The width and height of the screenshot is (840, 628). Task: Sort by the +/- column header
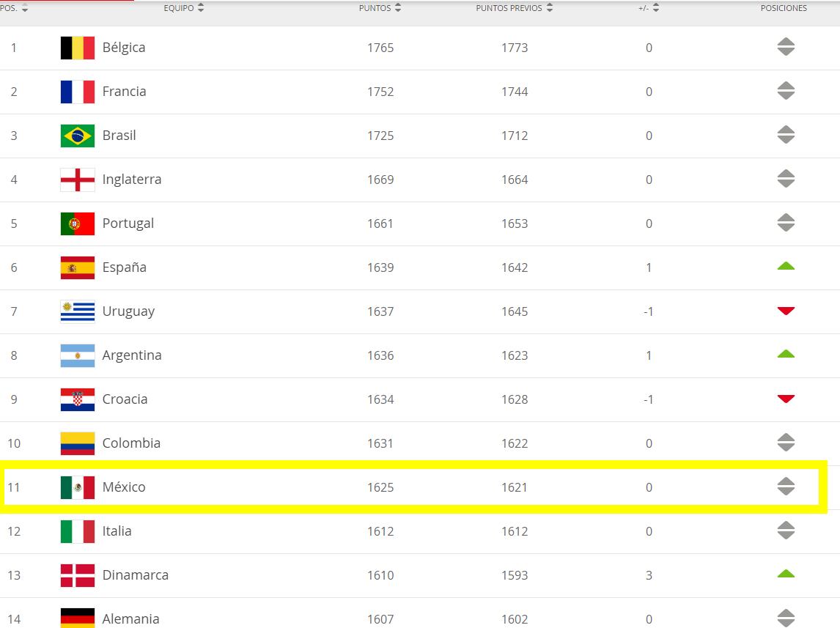(649, 8)
